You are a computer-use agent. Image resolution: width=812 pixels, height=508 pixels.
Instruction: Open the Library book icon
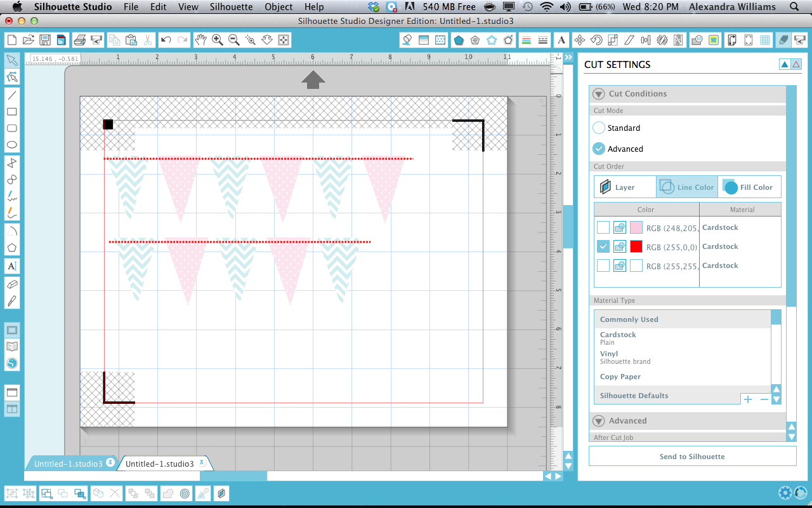click(11, 347)
